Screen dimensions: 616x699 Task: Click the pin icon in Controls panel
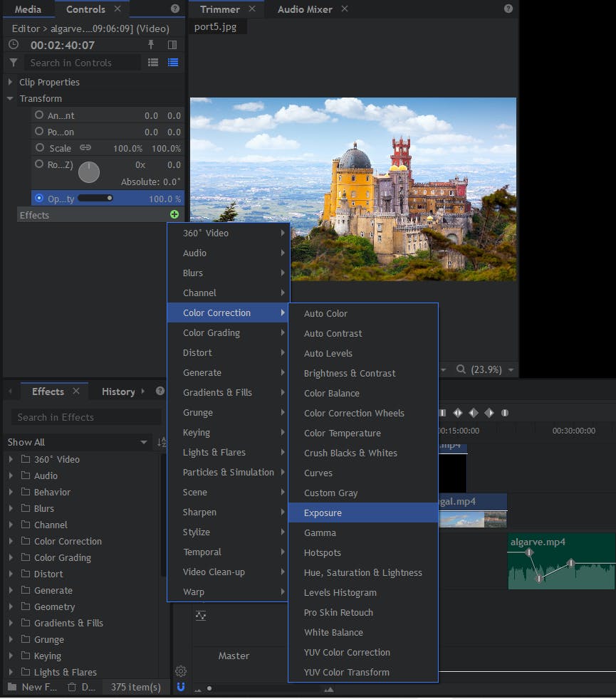click(x=151, y=45)
